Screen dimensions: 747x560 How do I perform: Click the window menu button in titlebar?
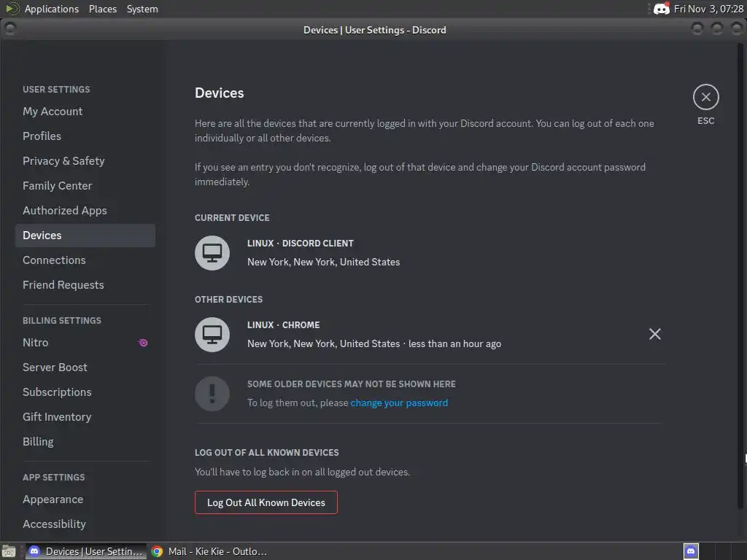tap(10, 29)
